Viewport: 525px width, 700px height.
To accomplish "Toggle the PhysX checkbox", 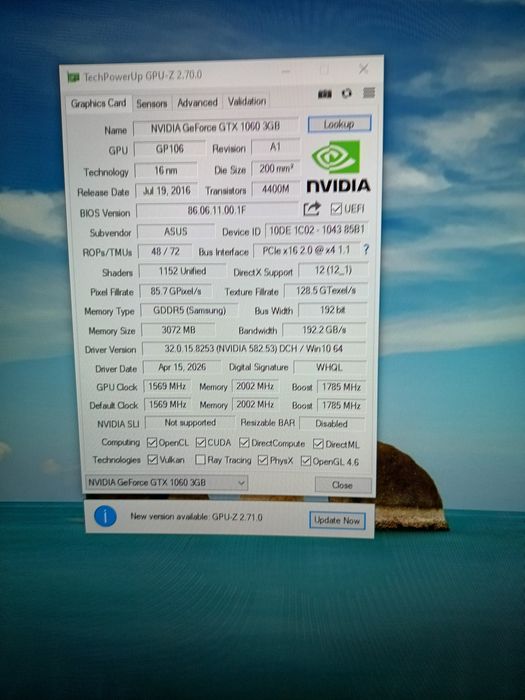I will coord(263,460).
